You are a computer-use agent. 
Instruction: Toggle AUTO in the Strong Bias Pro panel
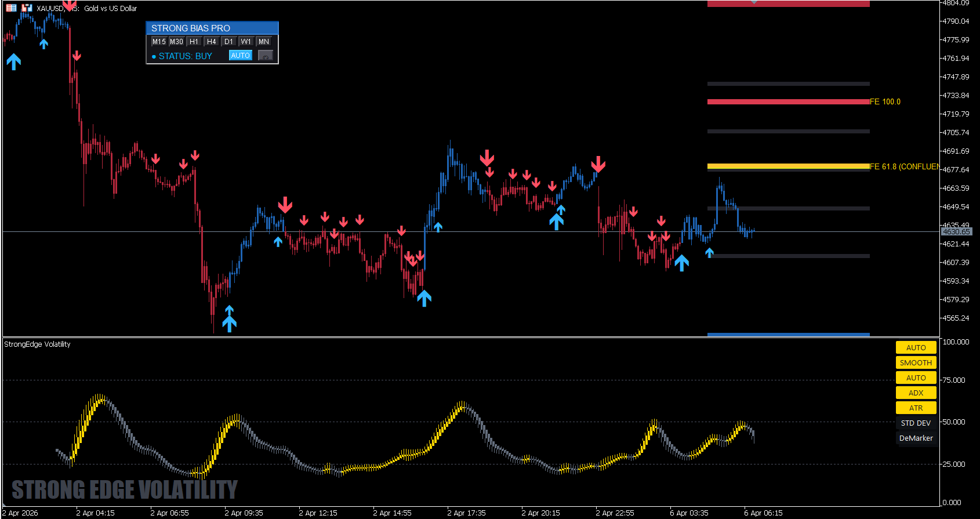pyautogui.click(x=240, y=56)
